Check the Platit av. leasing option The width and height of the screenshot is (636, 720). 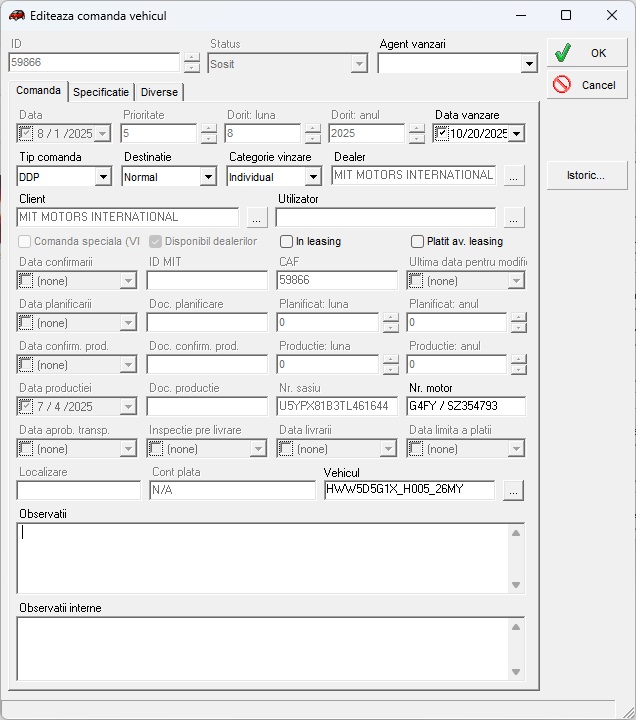[x=418, y=241]
